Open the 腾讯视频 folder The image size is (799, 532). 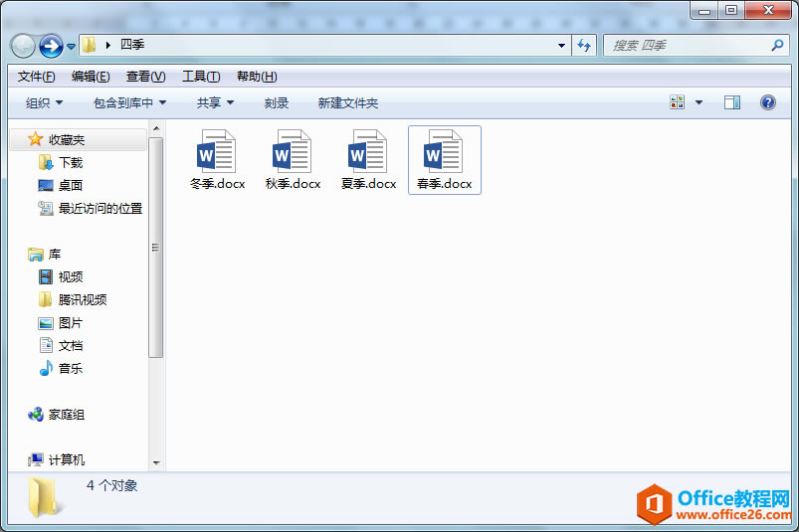(83, 300)
